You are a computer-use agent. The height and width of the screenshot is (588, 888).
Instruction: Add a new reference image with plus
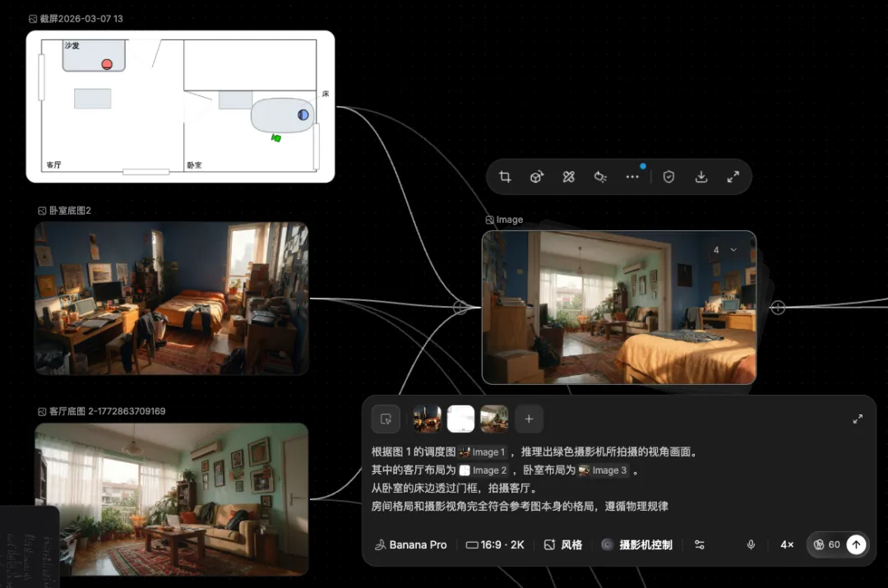(x=529, y=419)
